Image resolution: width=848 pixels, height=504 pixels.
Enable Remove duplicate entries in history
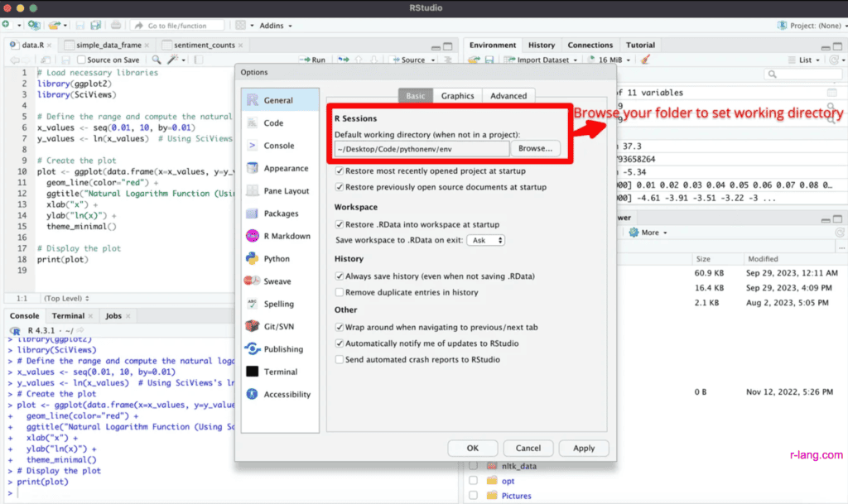point(339,292)
